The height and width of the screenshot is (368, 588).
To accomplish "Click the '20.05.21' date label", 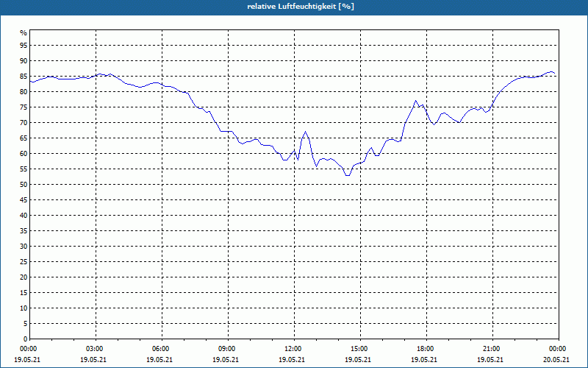I will [x=556, y=360].
